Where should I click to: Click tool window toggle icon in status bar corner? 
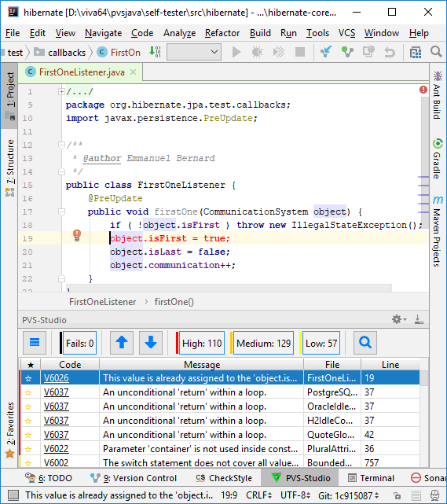(13, 495)
